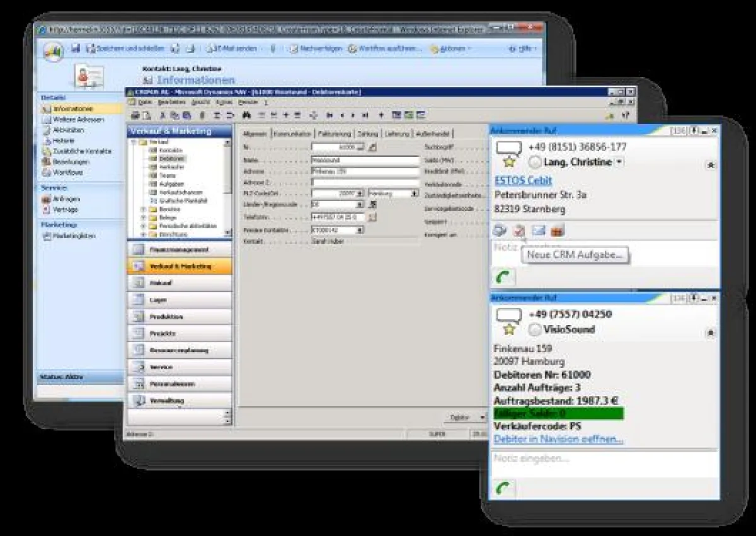Answer the VisioSound call with green phone icon
The height and width of the screenshot is (536, 756).
point(505,489)
